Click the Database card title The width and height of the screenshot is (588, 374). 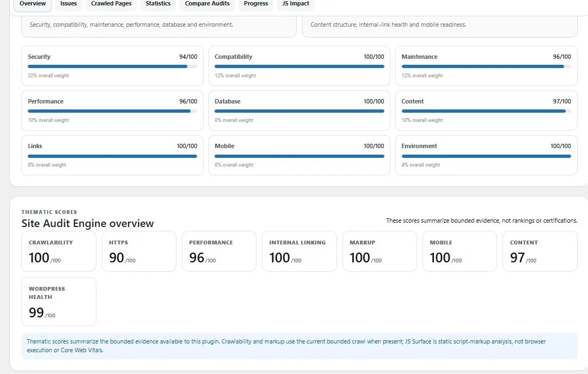click(228, 101)
